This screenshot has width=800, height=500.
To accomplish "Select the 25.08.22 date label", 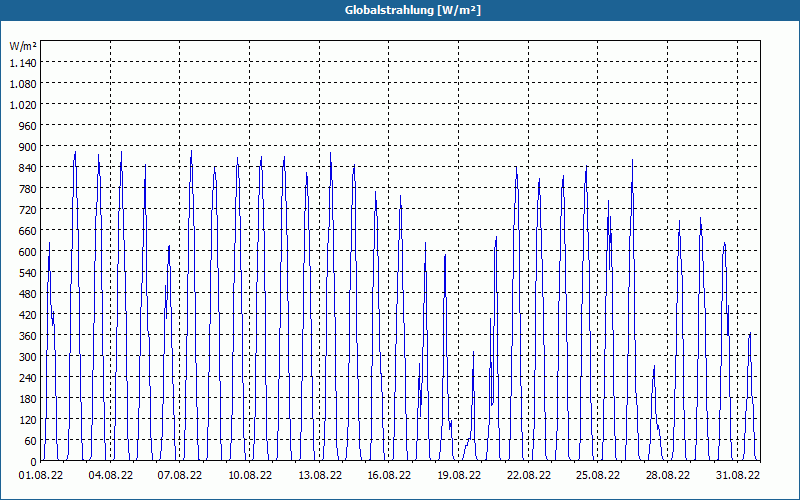I will [x=597, y=475].
